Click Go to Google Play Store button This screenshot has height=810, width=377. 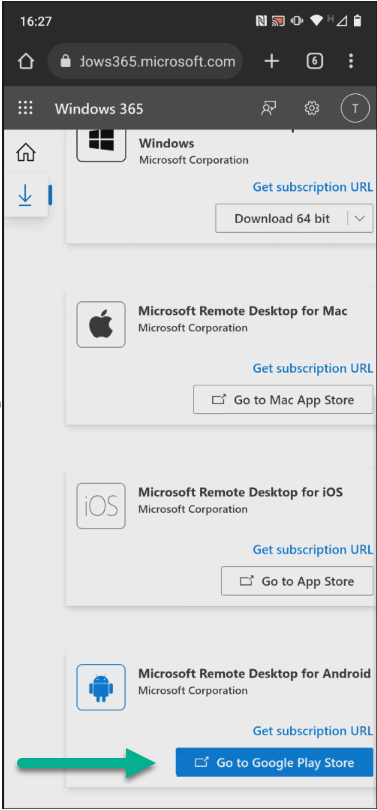pyautogui.click(x=274, y=762)
